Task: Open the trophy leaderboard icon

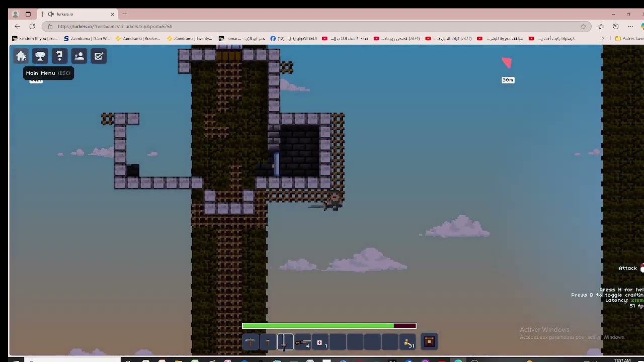Action: tap(40, 56)
